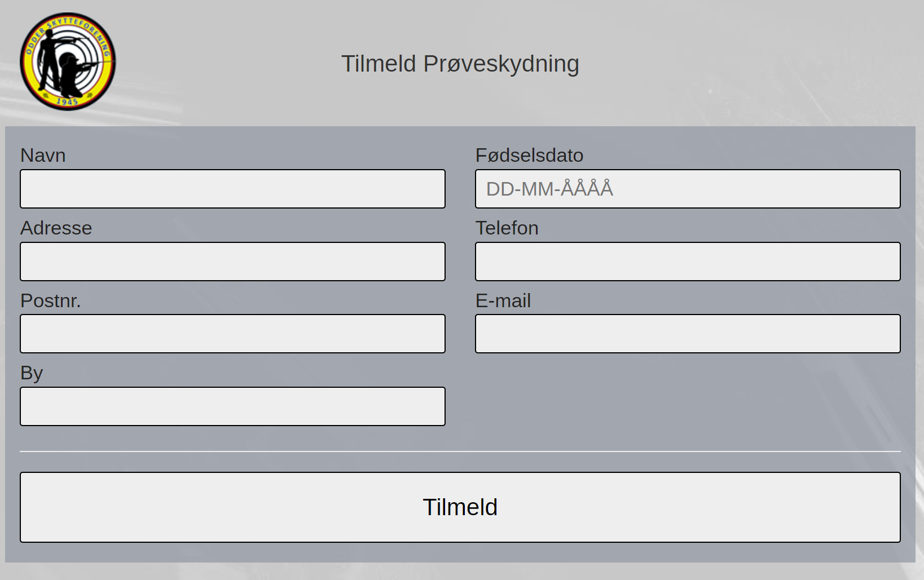Submit the form with the Tilmeld button

tap(460, 507)
